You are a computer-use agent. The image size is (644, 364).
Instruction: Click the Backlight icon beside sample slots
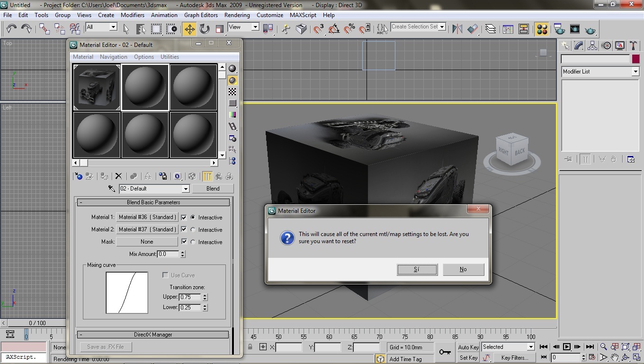coord(233,80)
